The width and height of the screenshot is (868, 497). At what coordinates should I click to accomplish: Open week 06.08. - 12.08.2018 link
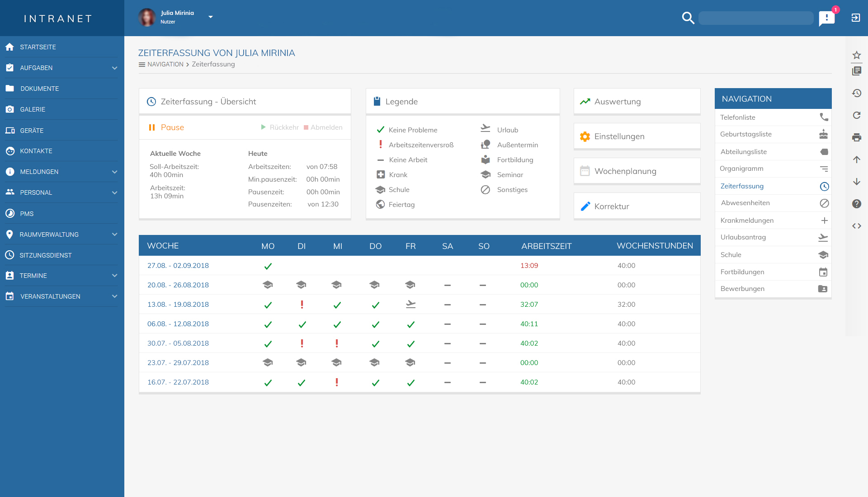(178, 324)
